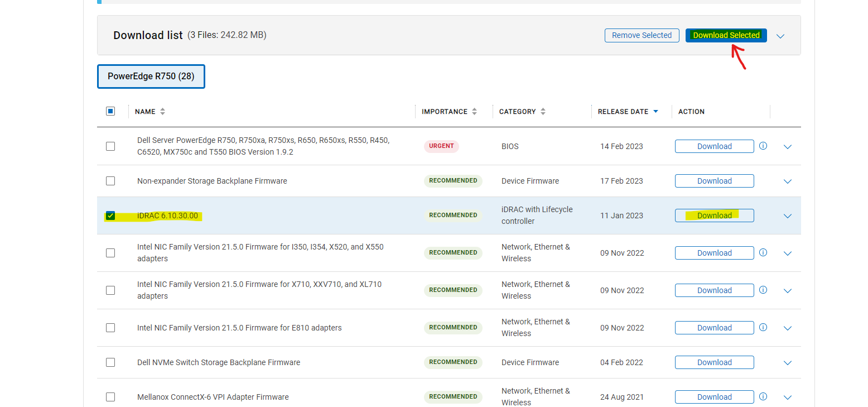Uncheck the iDRAC 6.10.30.00 checkbox
The width and height of the screenshot is (868, 407).
point(110,216)
